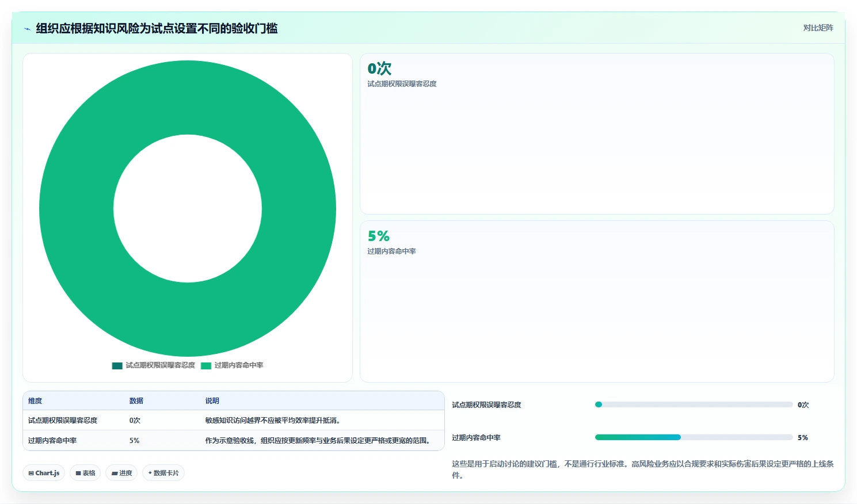Screen dimensions: 857x504
Task: Select the 5% data card value
Action: point(379,236)
